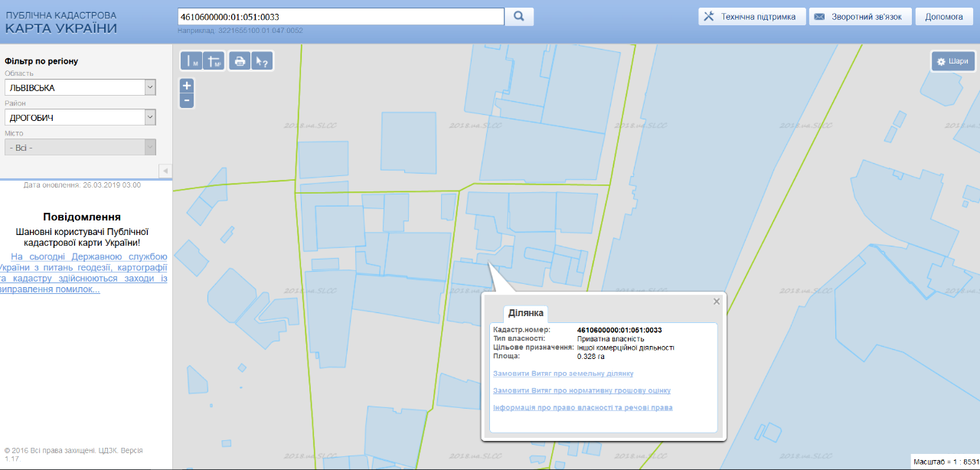Collapse the left sidebar with arrow
The width and height of the screenshot is (980, 470).
[165, 170]
